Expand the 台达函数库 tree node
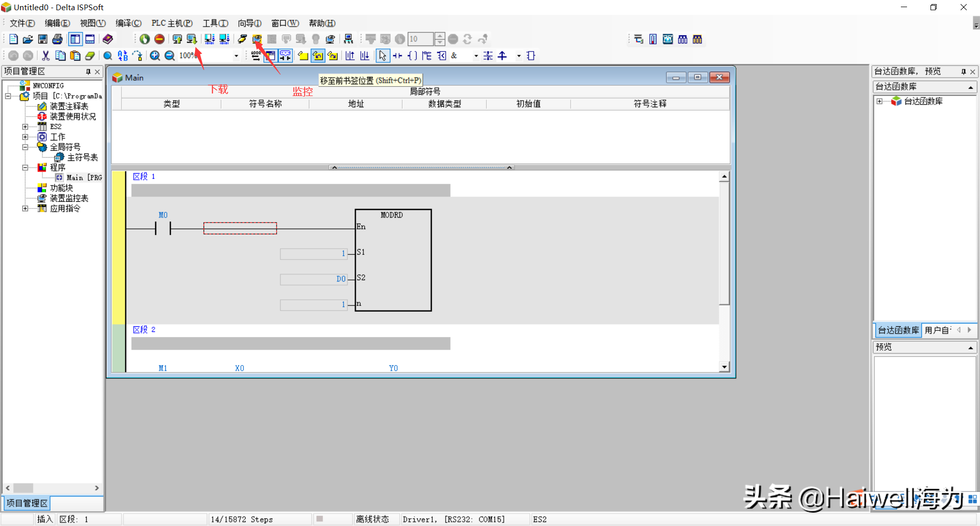Screen dimensions: 980x526 tap(879, 101)
